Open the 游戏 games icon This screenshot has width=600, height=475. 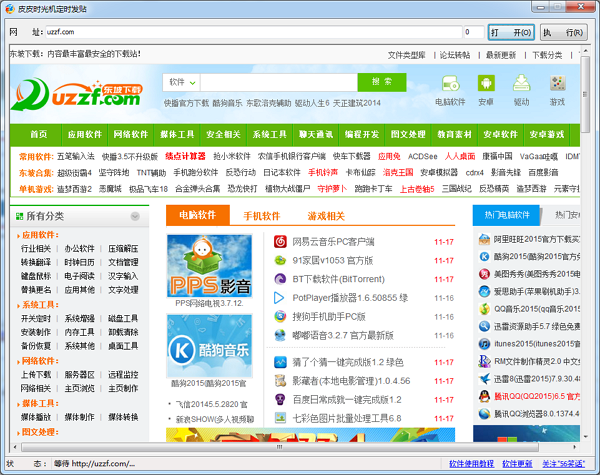pos(557,83)
